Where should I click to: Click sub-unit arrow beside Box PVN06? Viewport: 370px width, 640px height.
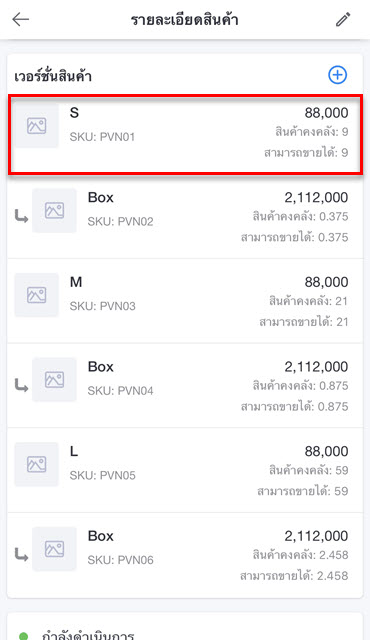pos(21,555)
